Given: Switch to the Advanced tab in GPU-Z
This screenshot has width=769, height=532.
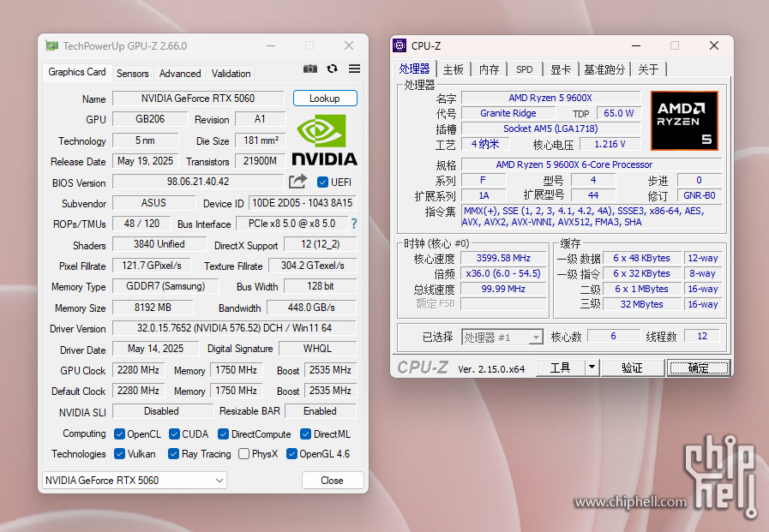Looking at the screenshot, I should tap(180, 74).
